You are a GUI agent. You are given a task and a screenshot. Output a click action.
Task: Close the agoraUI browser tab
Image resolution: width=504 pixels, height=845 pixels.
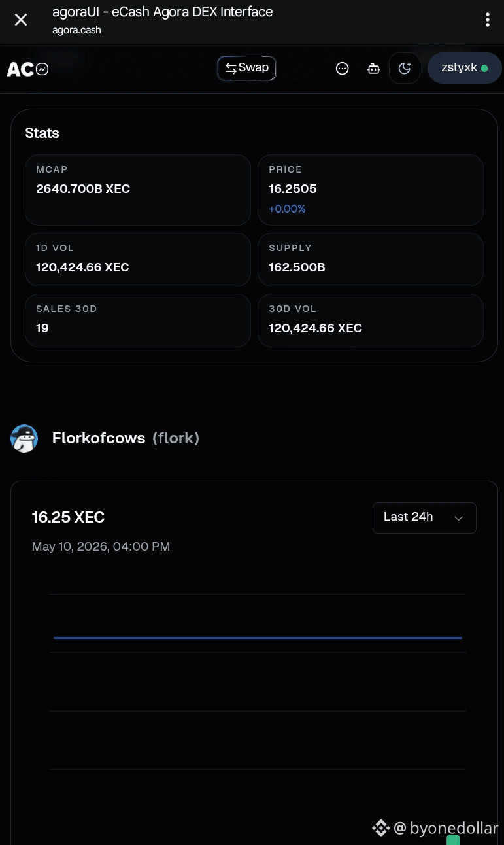pos(21,20)
